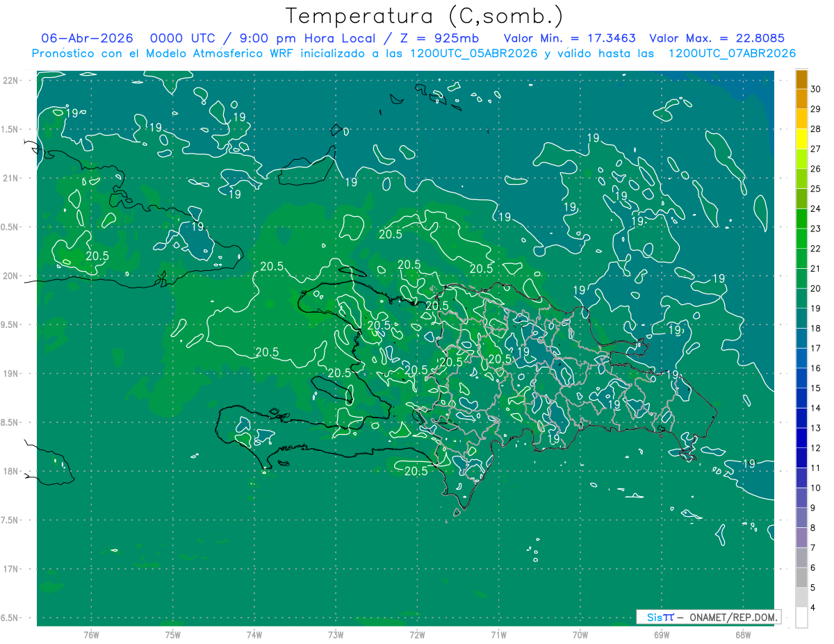Click the SisPI ONAMET/REP.DOM. logo box
The height and width of the screenshot is (644, 834).
(x=708, y=617)
